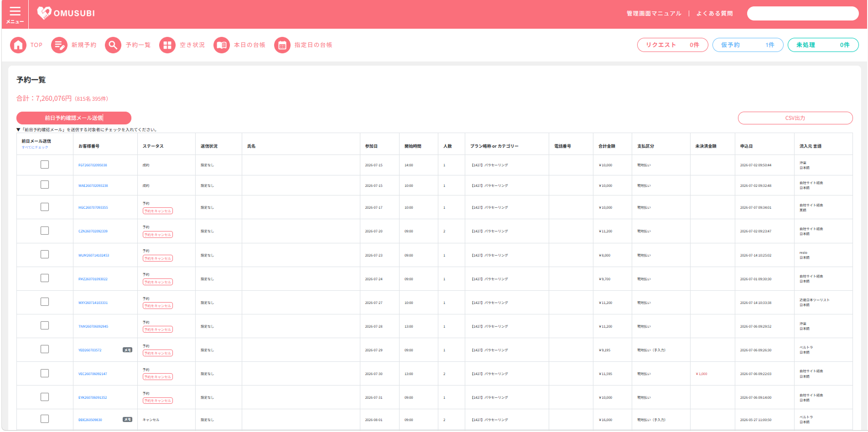The image size is (868, 432).
Task: Open reservation DDE260509830
Action: click(90, 420)
